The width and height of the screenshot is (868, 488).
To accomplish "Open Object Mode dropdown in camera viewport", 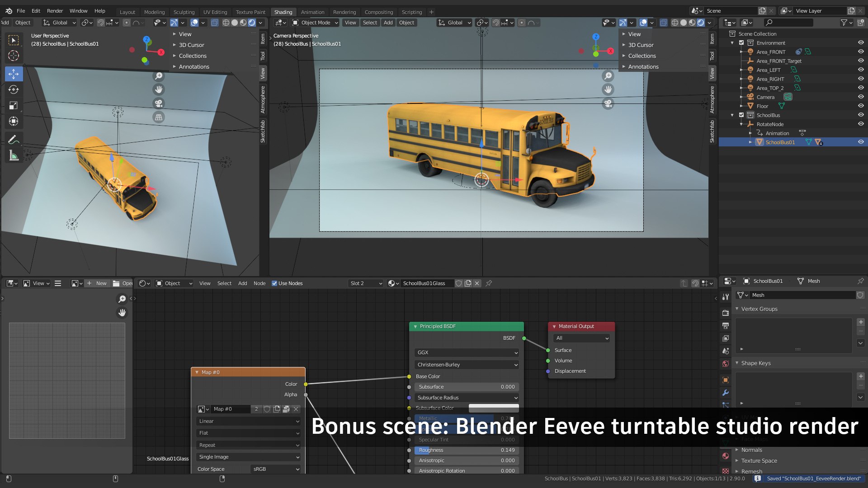I will [315, 23].
